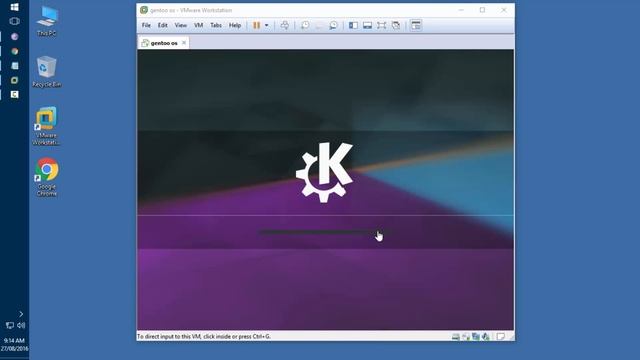Click inside the KDE splash VM screen
640x360 pixels.
coord(325,190)
